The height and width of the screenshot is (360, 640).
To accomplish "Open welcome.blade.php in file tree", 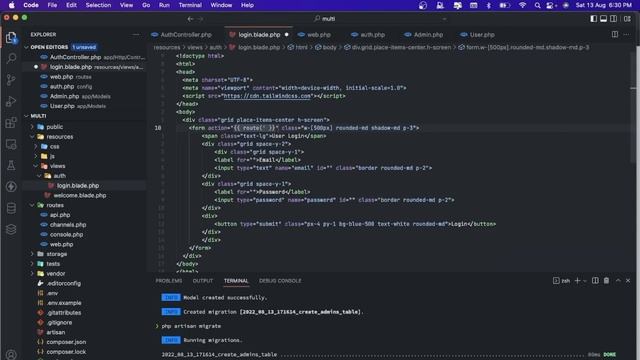I will (x=80, y=196).
